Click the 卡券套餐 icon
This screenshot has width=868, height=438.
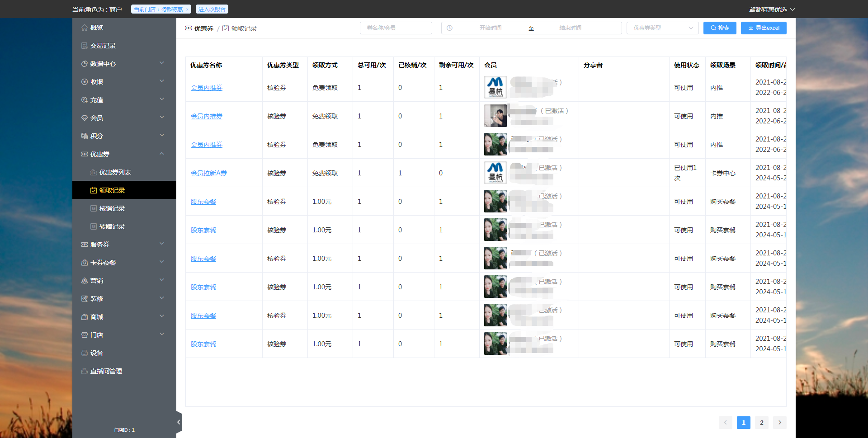point(85,263)
